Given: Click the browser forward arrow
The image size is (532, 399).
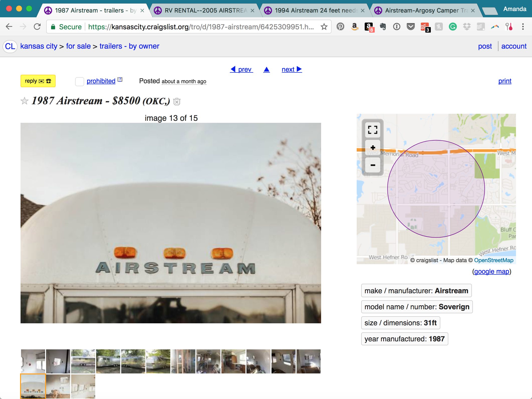Looking at the screenshot, I should 23,27.
